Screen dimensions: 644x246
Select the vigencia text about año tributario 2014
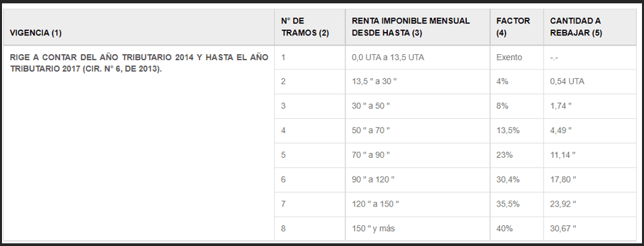tap(139, 63)
